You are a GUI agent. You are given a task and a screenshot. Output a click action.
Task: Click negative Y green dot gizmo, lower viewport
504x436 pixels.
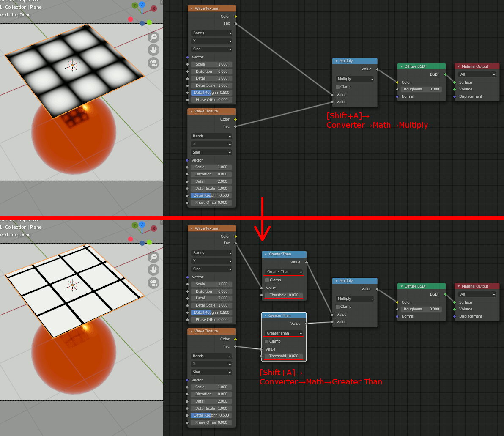[x=149, y=242]
